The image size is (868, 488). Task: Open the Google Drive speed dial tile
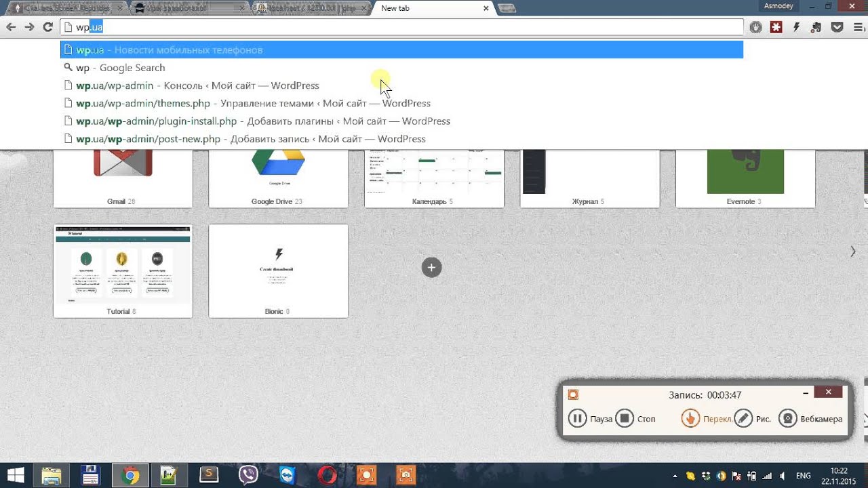278,178
